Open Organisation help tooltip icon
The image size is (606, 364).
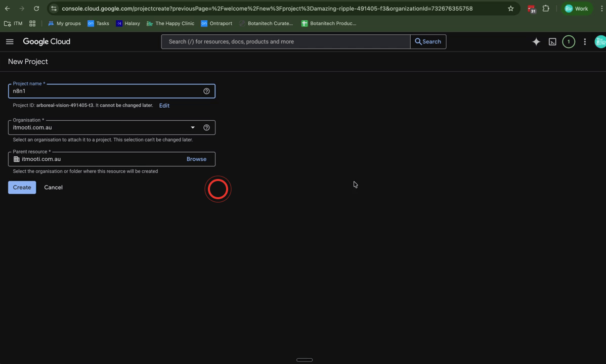[x=206, y=127]
